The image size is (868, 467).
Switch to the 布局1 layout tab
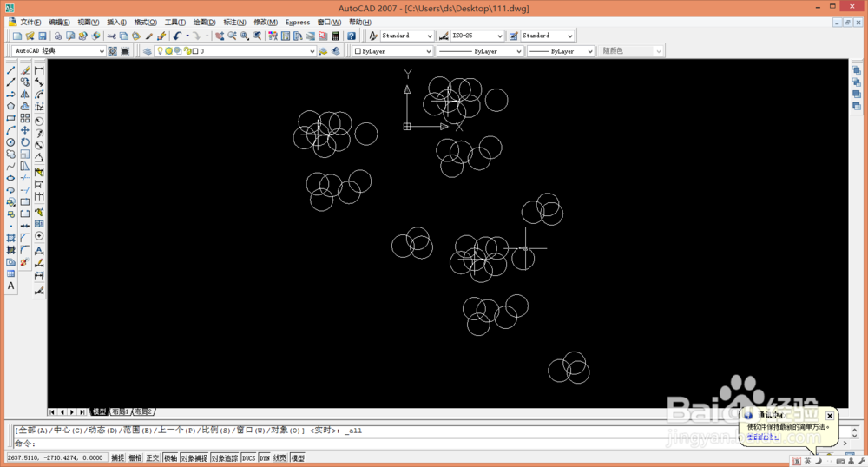121,411
